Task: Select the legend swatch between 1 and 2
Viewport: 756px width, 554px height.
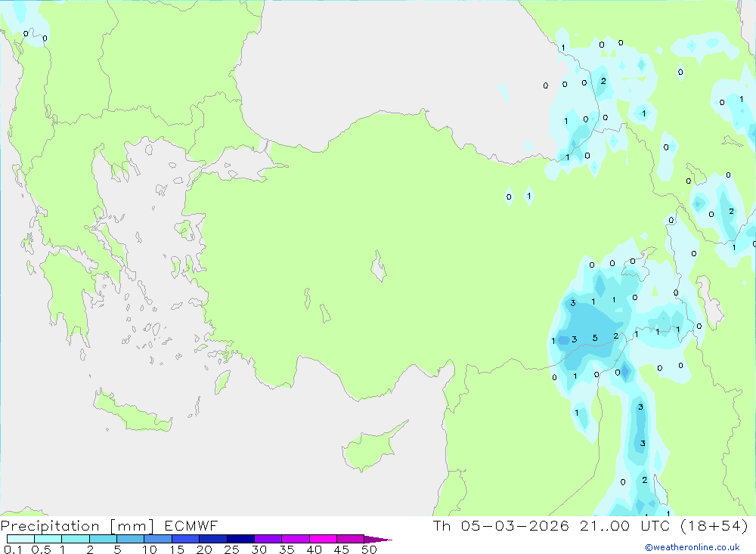Action: point(75,539)
